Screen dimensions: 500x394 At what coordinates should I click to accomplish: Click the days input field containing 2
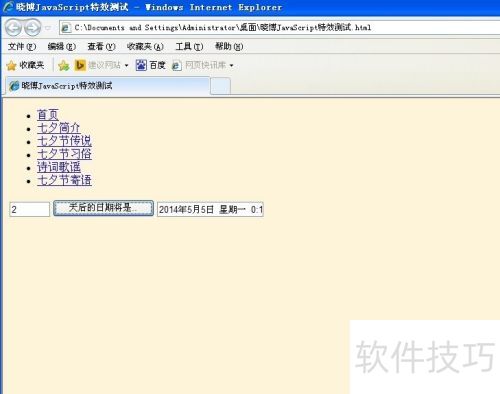(30, 209)
